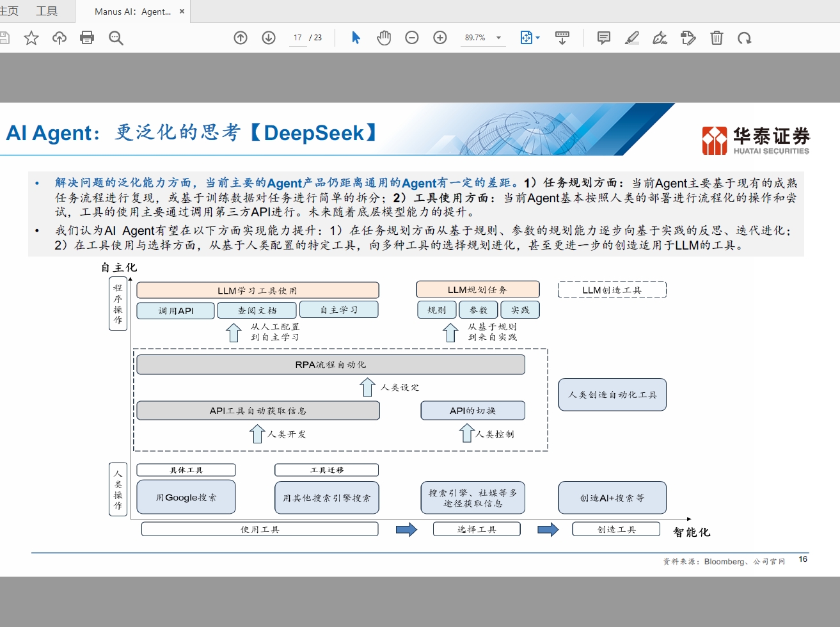Screen dimensions: 840x627
Task: Click the page number field showing 17
Action: coord(297,38)
